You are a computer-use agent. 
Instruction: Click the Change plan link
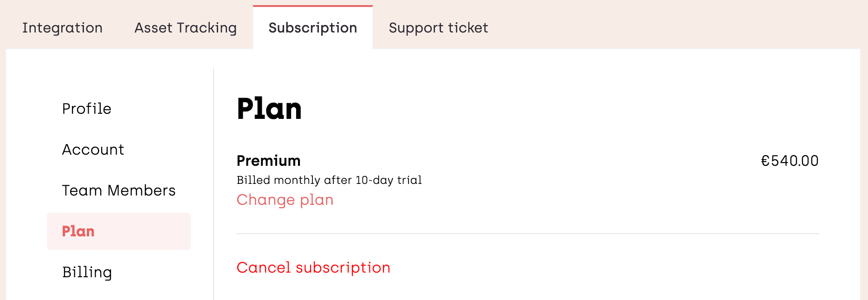tap(285, 200)
